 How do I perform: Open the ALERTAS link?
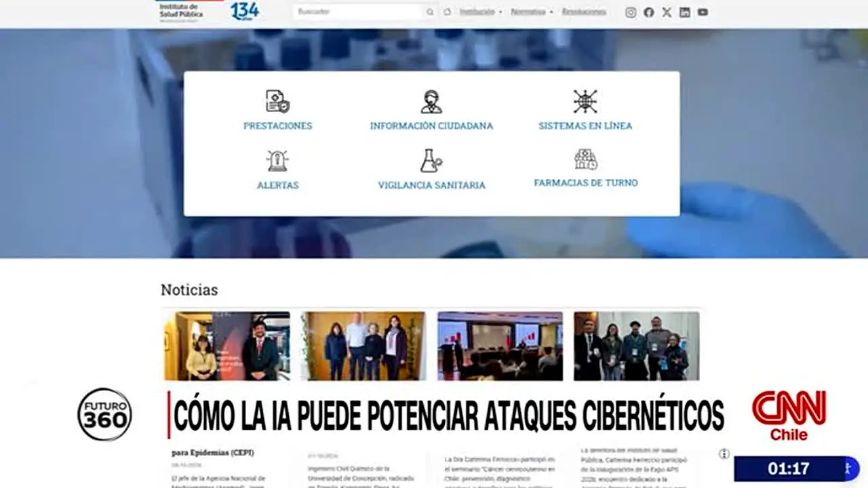point(278,185)
